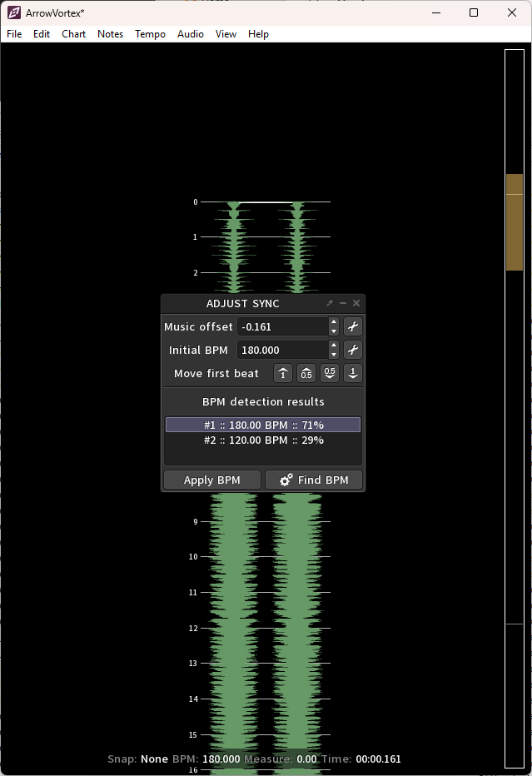Open the Audio menu

pos(191,34)
